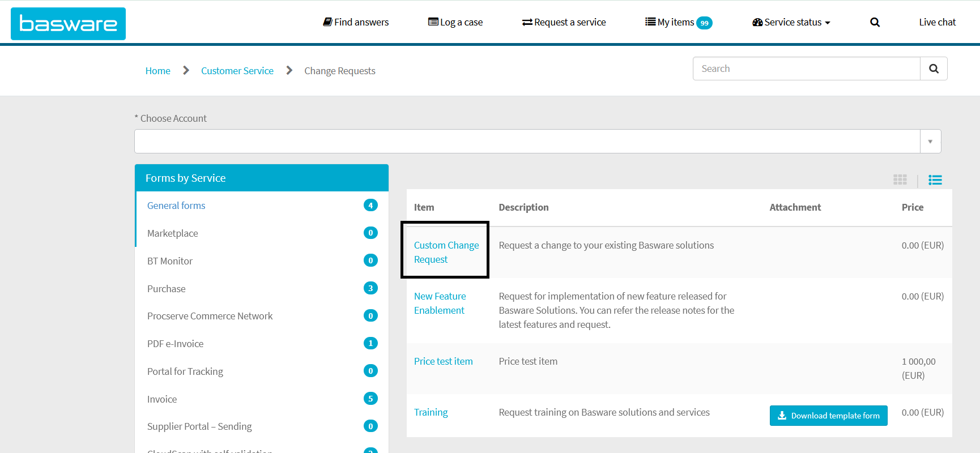The width and height of the screenshot is (980, 453).
Task: Focus the Search input field
Action: 806,69
